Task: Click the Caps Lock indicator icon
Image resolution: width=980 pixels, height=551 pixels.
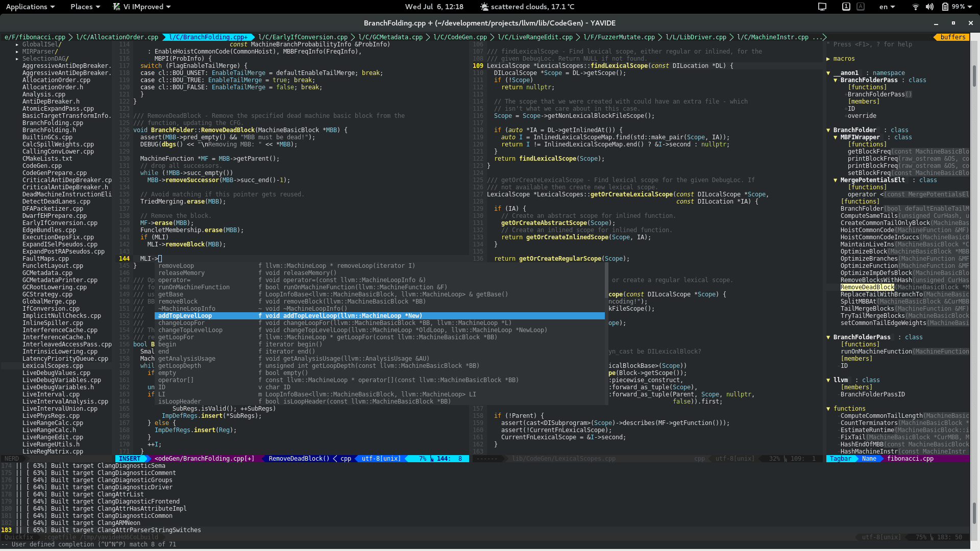Action: tap(861, 7)
